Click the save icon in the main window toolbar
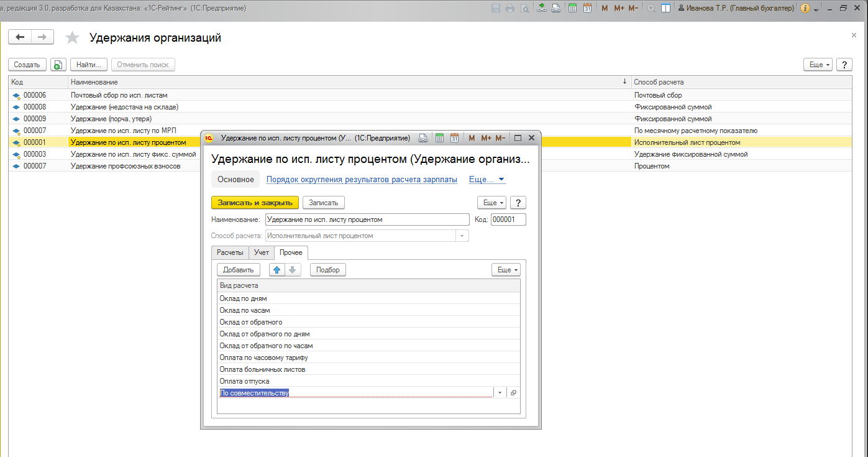Viewport: 868px width, 457px height. click(496, 8)
